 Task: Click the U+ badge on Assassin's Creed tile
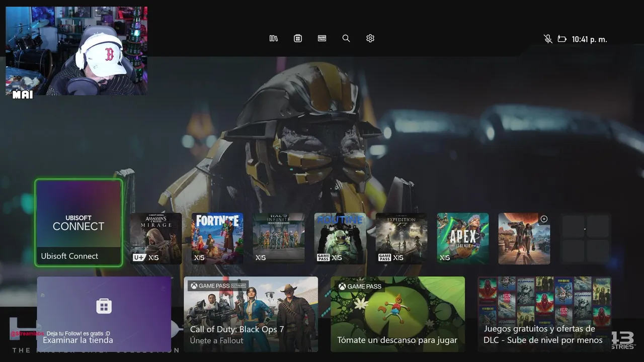click(x=139, y=258)
